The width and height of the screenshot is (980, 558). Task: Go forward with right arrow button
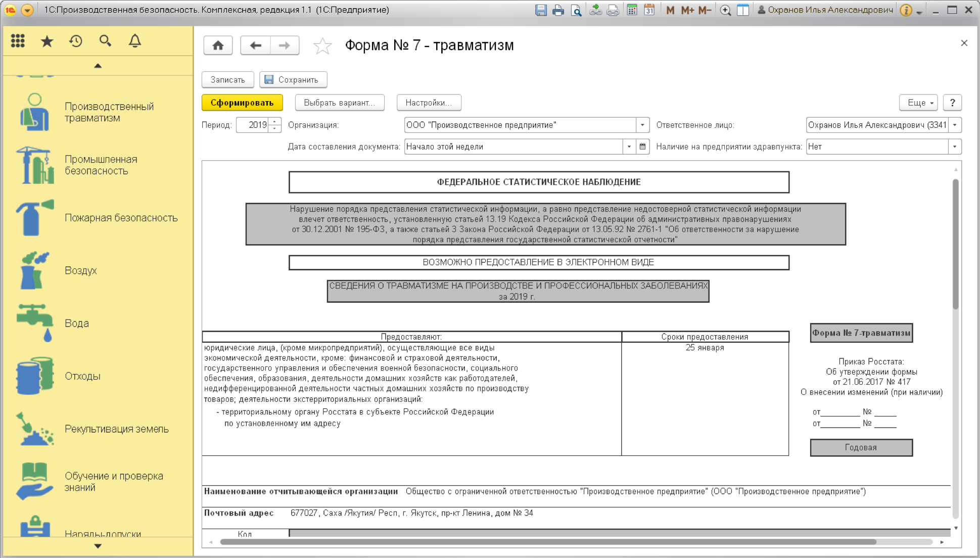285,45
